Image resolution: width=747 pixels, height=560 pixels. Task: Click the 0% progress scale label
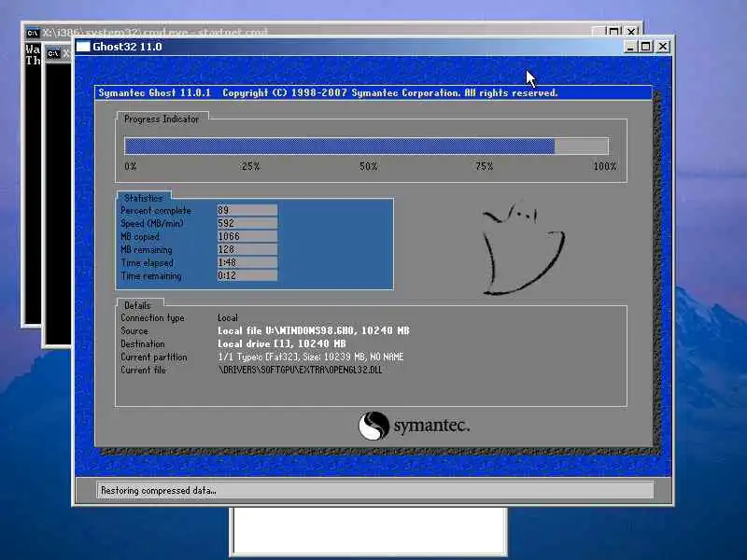coord(131,166)
